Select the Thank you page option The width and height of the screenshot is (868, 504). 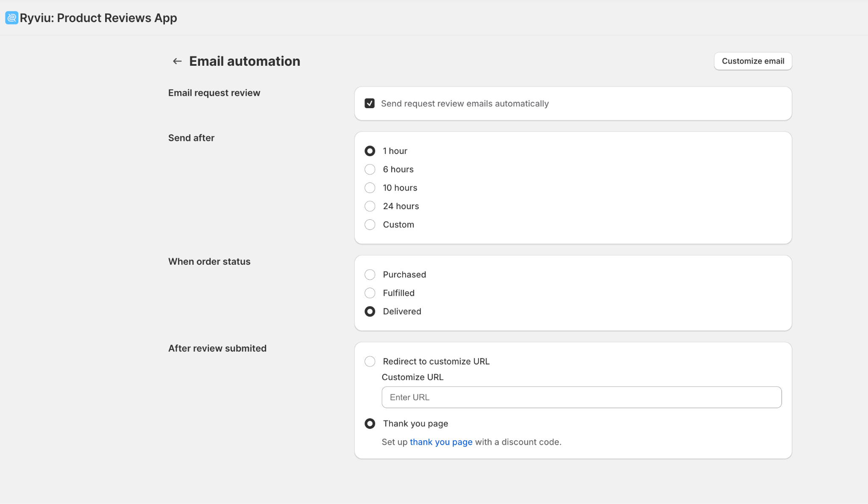370,423
